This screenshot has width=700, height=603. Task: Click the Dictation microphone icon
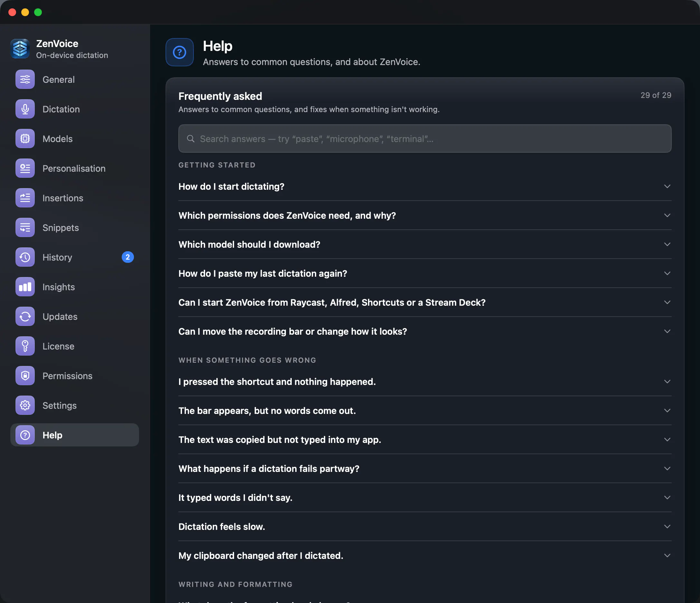[x=25, y=109]
